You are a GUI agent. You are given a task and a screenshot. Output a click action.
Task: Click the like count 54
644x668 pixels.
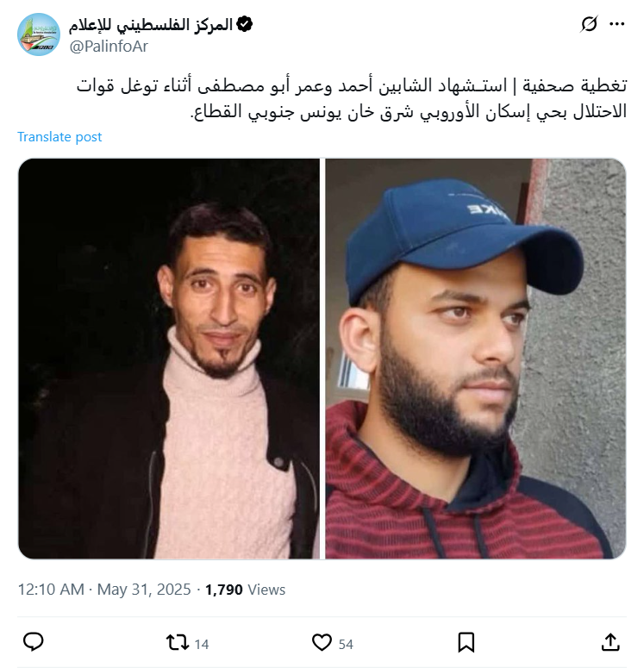click(x=346, y=644)
